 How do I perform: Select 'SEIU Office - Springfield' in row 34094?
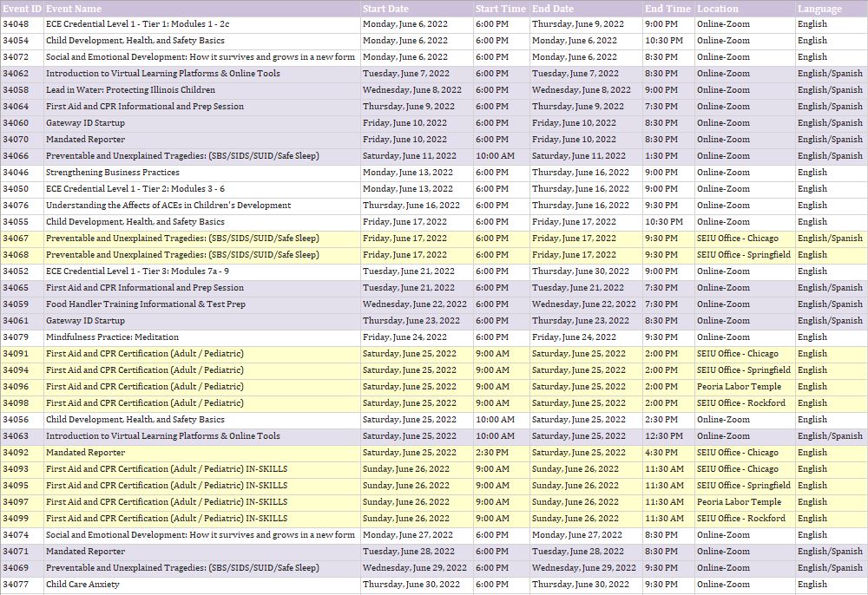[x=744, y=370]
